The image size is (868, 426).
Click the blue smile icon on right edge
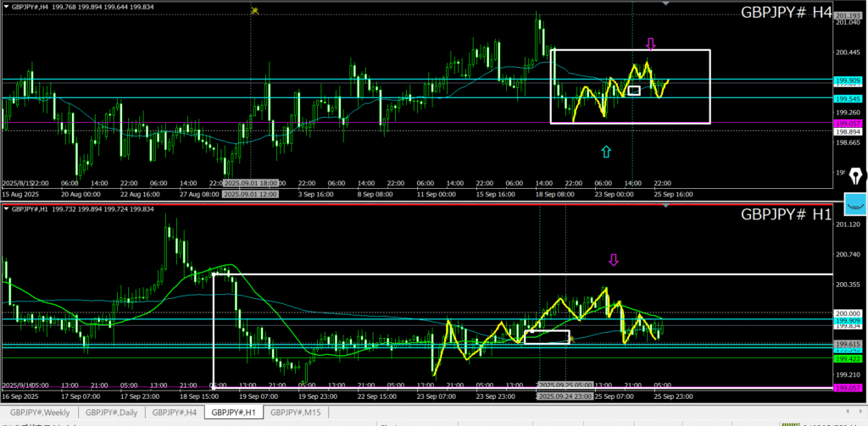click(x=855, y=205)
